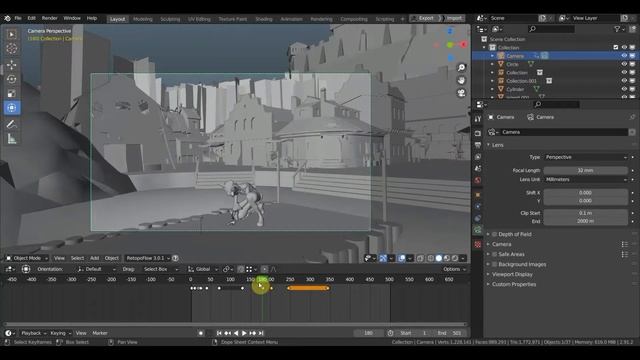Image resolution: width=640 pixels, height=360 pixels.
Task: Enable the Safe Areas checkbox
Action: [494, 254]
